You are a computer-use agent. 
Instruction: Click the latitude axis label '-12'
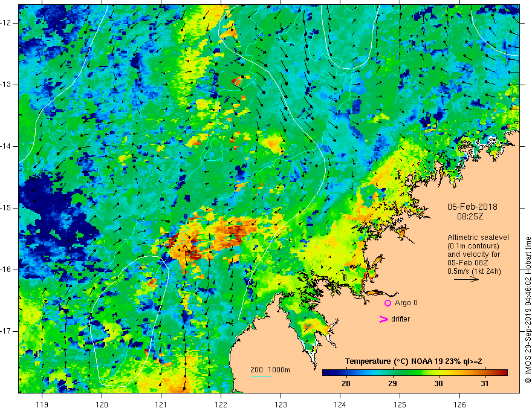tap(6, 23)
